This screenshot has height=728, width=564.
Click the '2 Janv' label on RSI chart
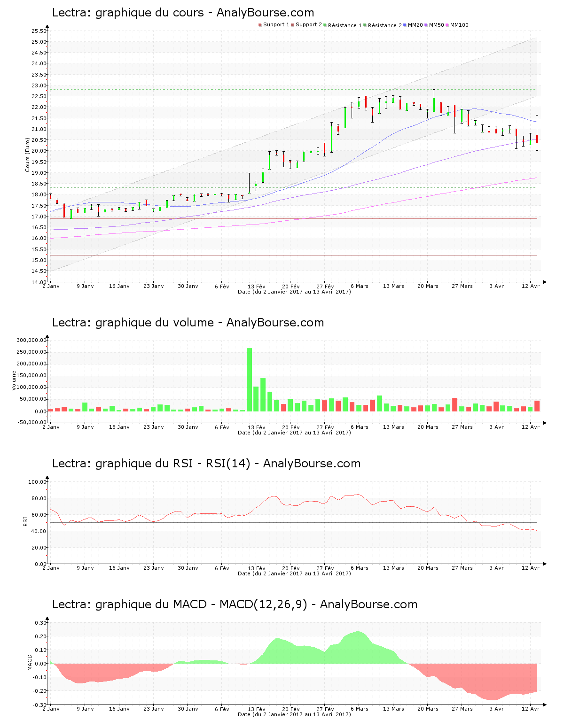coord(51,568)
